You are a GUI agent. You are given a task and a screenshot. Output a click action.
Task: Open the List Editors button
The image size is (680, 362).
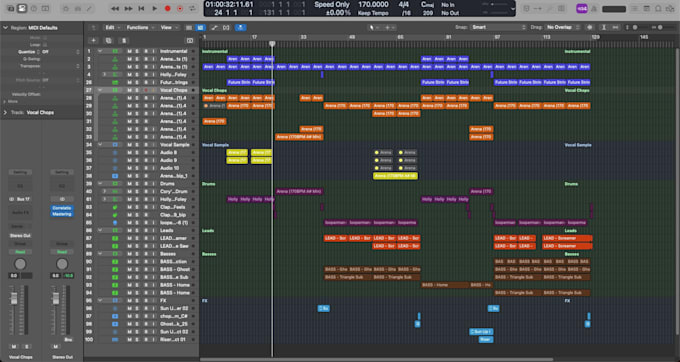635,8
